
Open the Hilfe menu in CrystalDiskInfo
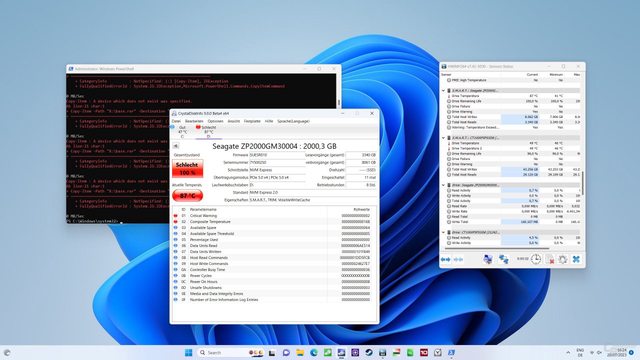click(269, 121)
